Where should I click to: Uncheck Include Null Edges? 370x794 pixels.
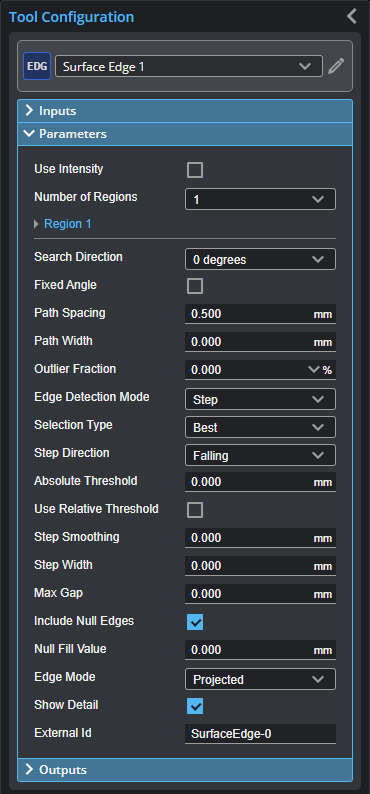[195, 622]
